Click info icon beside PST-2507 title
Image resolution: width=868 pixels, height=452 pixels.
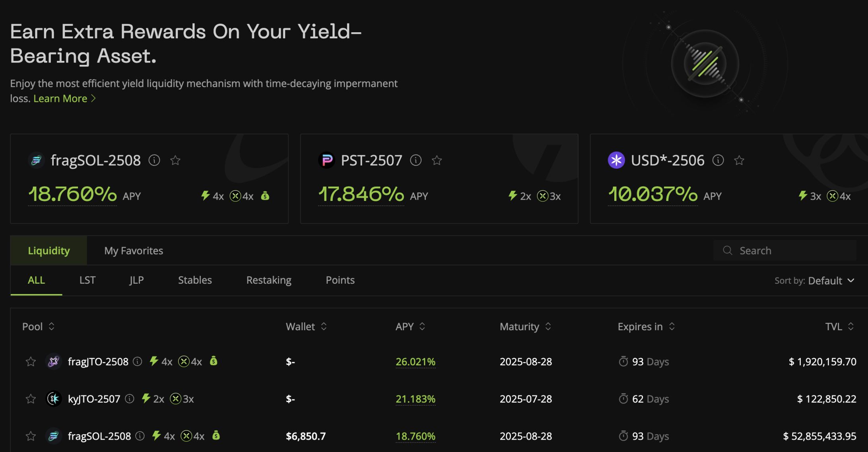click(x=416, y=160)
